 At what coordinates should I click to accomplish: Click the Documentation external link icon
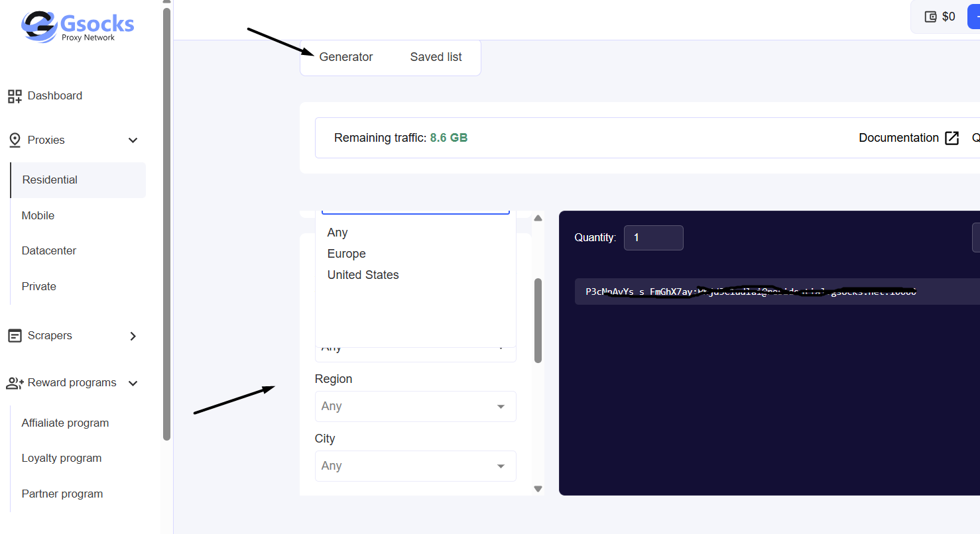click(952, 138)
